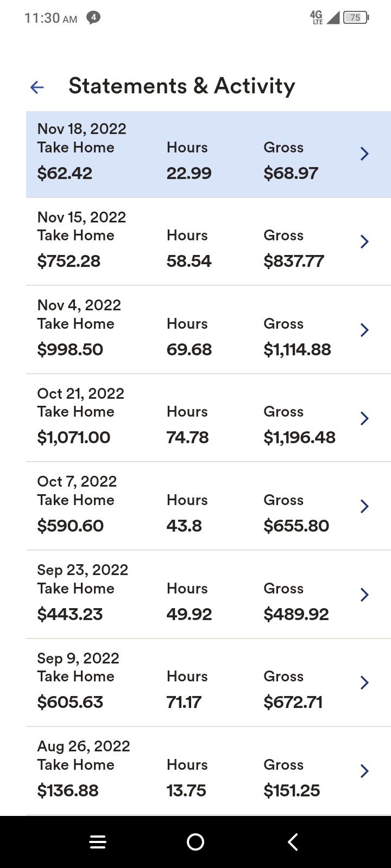Open the Sep 23, 2022 chevron icon

[x=364, y=595]
